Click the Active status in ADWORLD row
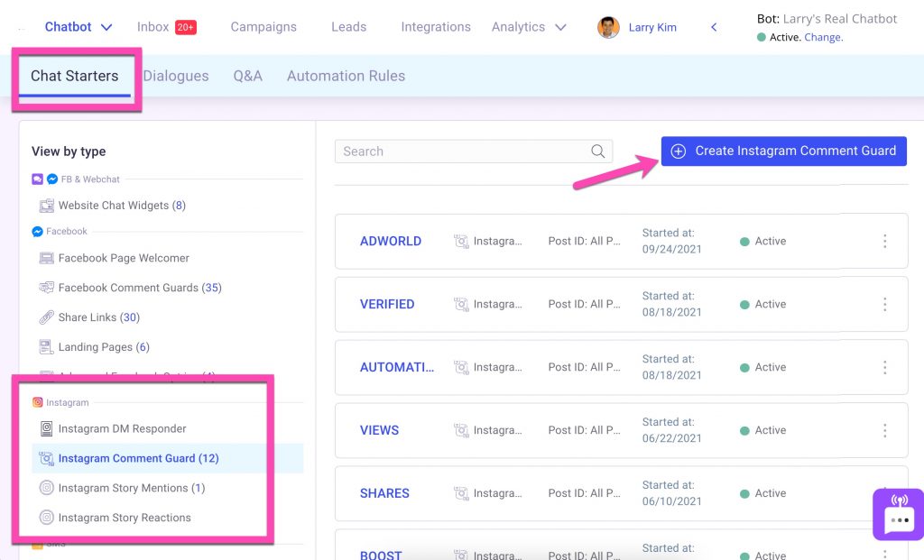Viewport: 924px width, 560px height. 763,242
